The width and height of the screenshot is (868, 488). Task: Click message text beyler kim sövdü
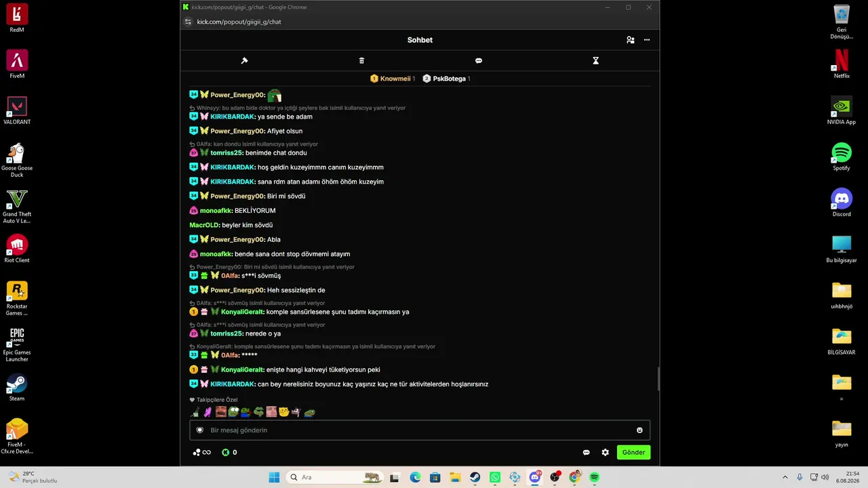(x=247, y=225)
